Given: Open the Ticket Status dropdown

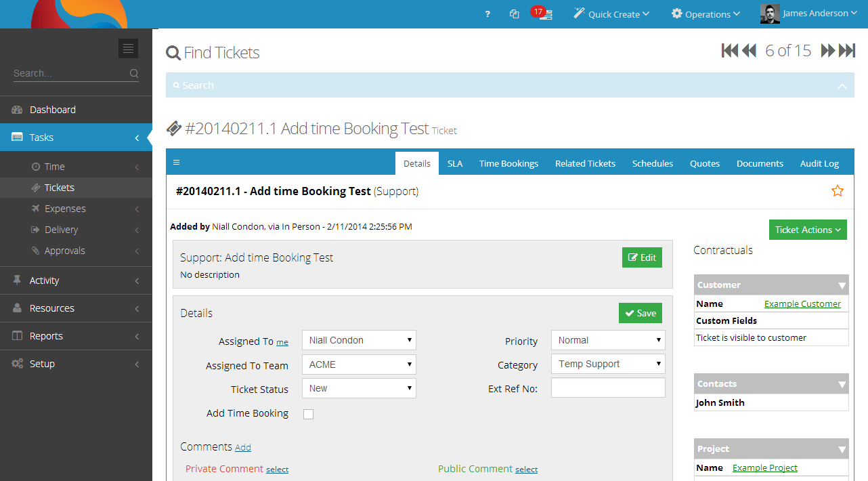Looking at the screenshot, I should click(x=359, y=388).
